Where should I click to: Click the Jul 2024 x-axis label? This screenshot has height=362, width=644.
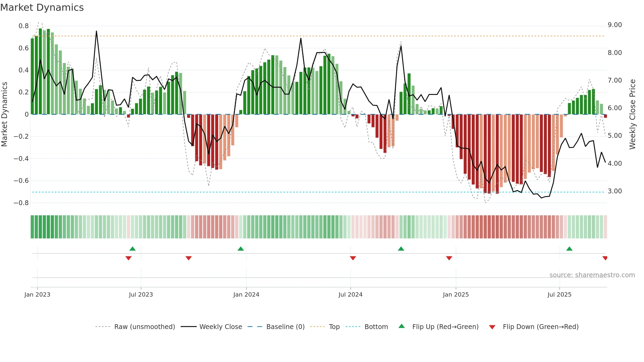350,294
